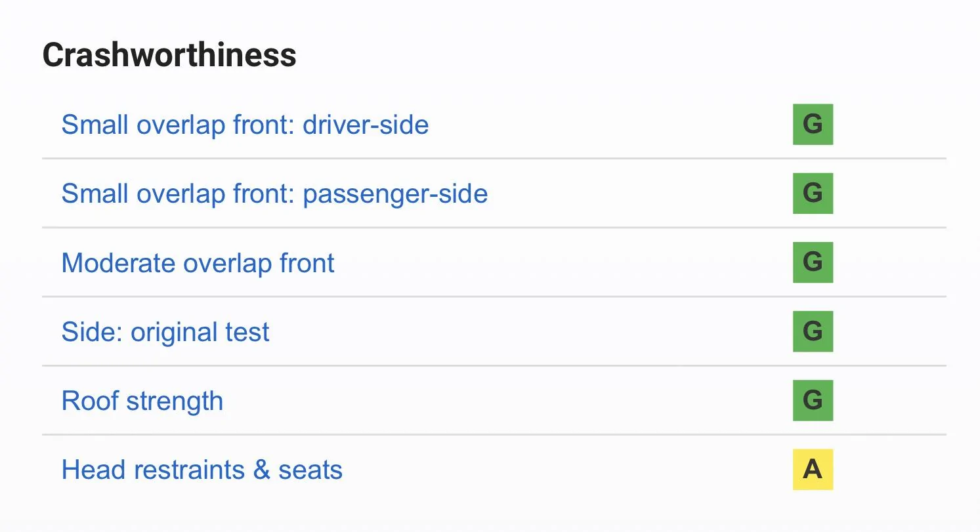Click the words "original test" in the Side row
This screenshot has height=532, width=980.
[x=200, y=332]
